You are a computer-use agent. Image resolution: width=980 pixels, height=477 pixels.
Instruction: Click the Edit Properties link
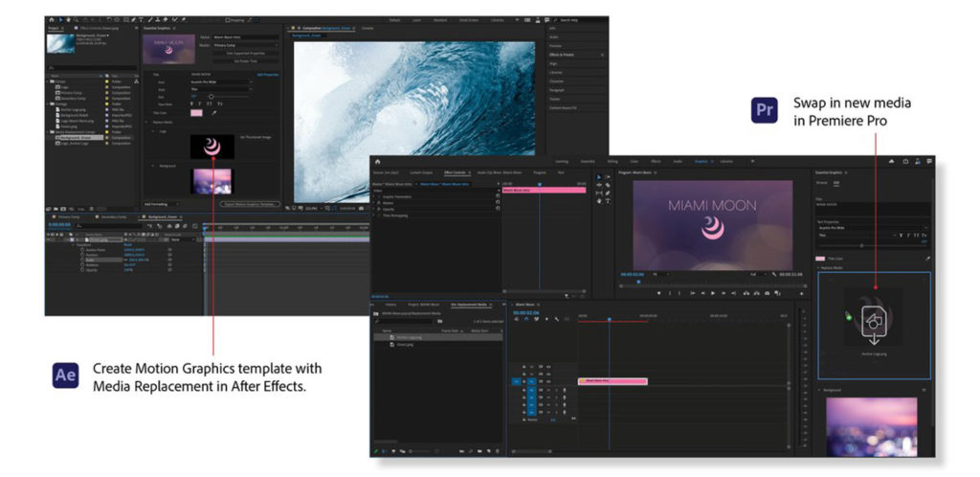(x=268, y=75)
